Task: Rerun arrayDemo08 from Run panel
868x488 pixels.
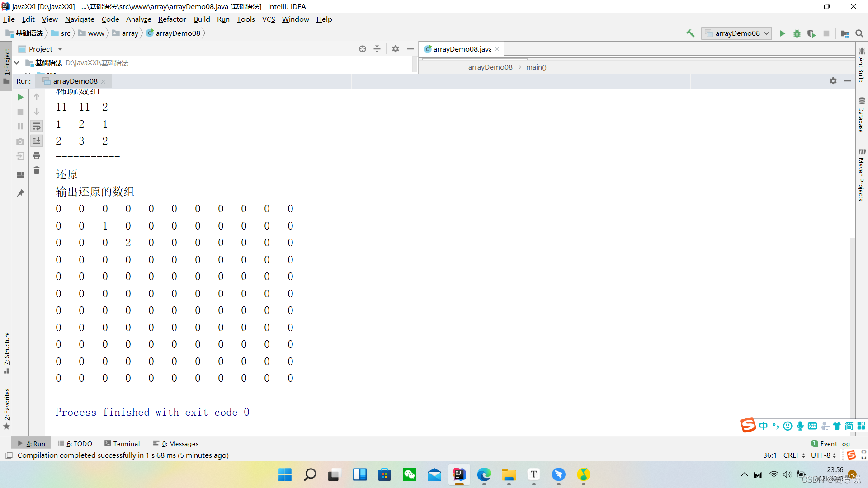Action: tap(20, 97)
